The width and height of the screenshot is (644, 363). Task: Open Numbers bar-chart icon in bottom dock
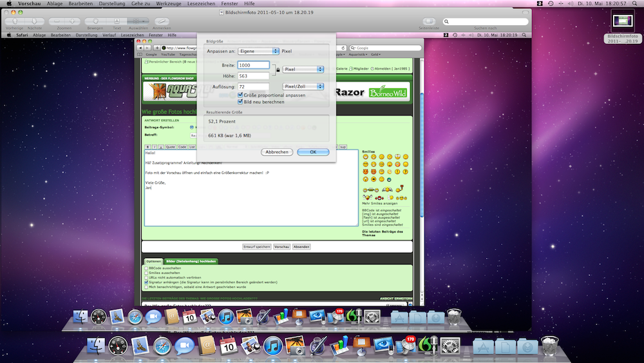(x=339, y=346)
